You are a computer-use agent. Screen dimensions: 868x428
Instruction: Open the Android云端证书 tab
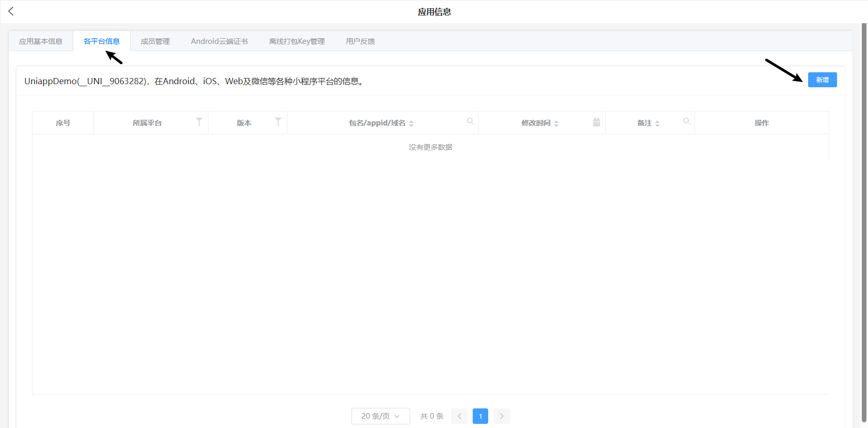pyautogui.click(x=219, y=41)
